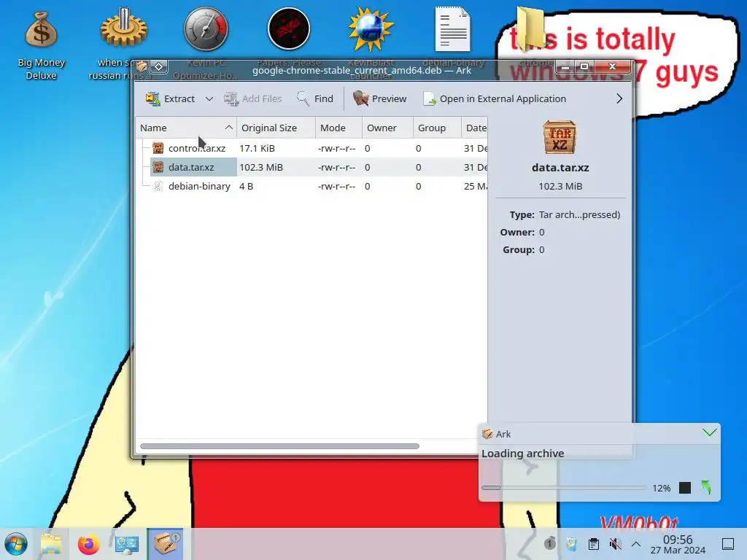Launch Firefox from taskbar
This screenshot has height=560, width=747.
[88, 544]
